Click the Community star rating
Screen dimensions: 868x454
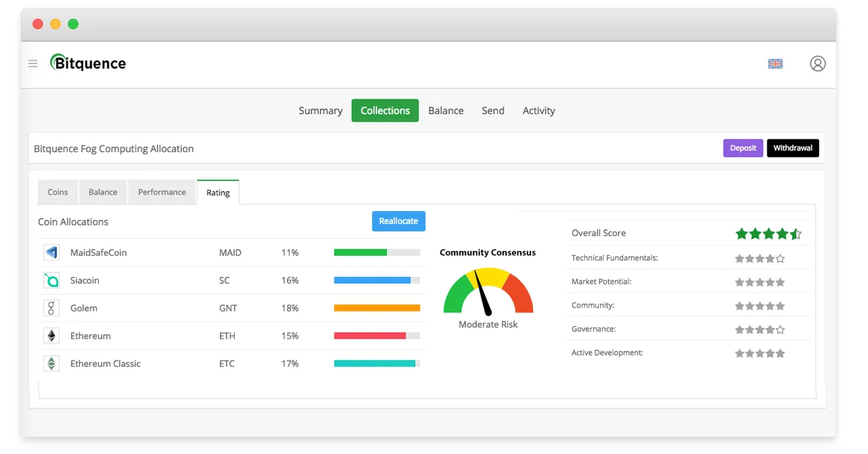pos(760,306)
